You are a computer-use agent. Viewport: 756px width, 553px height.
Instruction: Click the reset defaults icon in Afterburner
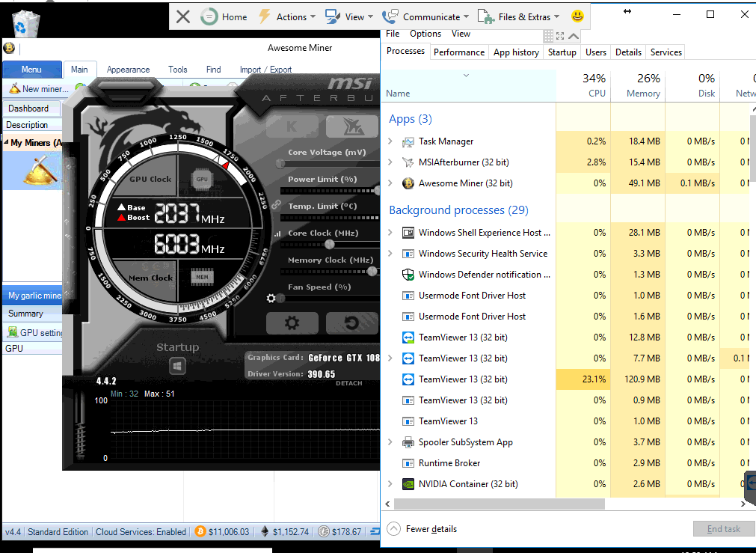(x=351, y=323)
